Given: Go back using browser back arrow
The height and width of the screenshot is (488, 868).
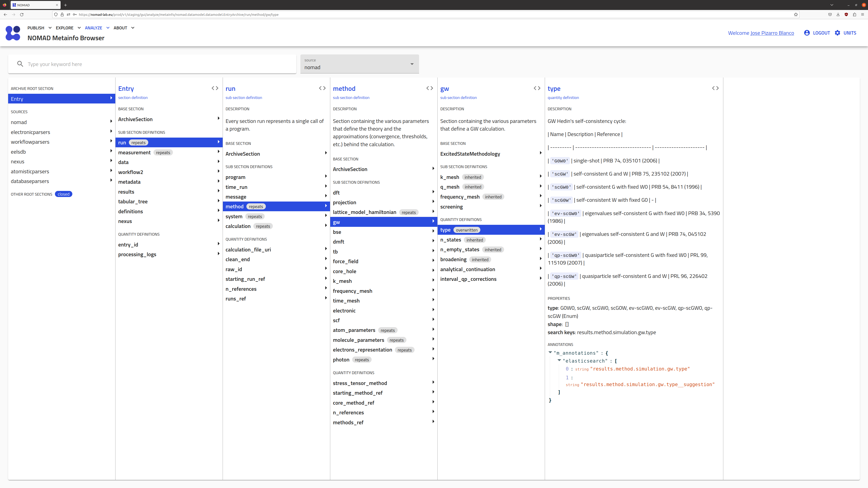Looking at the screenshot, I should (x=5, y=14).
